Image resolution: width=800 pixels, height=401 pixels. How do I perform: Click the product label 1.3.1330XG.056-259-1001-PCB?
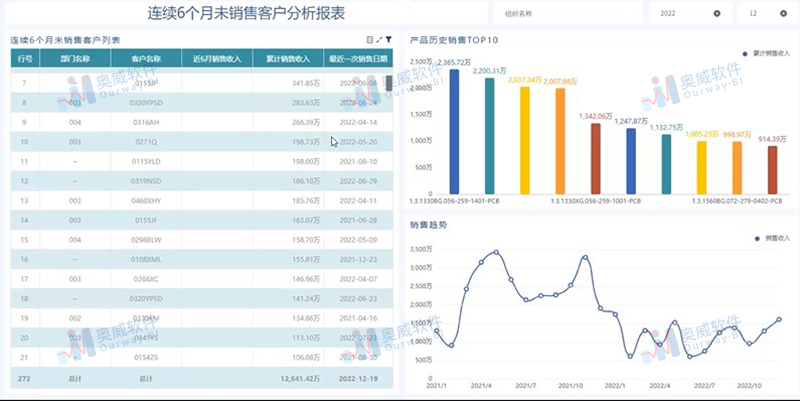tap(595, 202)
